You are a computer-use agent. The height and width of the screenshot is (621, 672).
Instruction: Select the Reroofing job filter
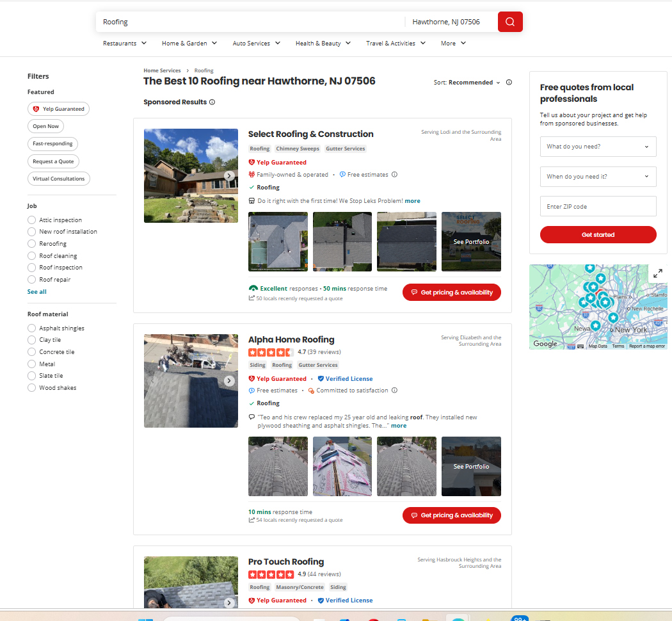[x=32, y=243]
